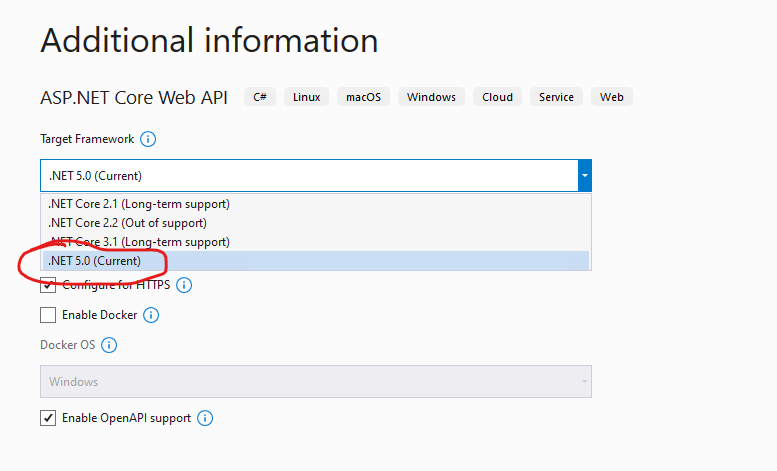Click the macOS tag
The height and width of the screenshot is (471, 777).
click(363, 97)
